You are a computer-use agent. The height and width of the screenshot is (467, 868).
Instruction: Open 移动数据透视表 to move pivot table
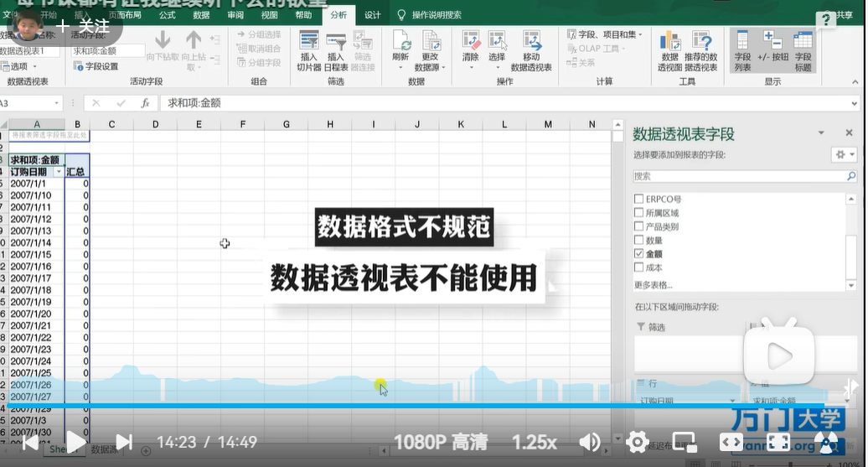(531, 51)
